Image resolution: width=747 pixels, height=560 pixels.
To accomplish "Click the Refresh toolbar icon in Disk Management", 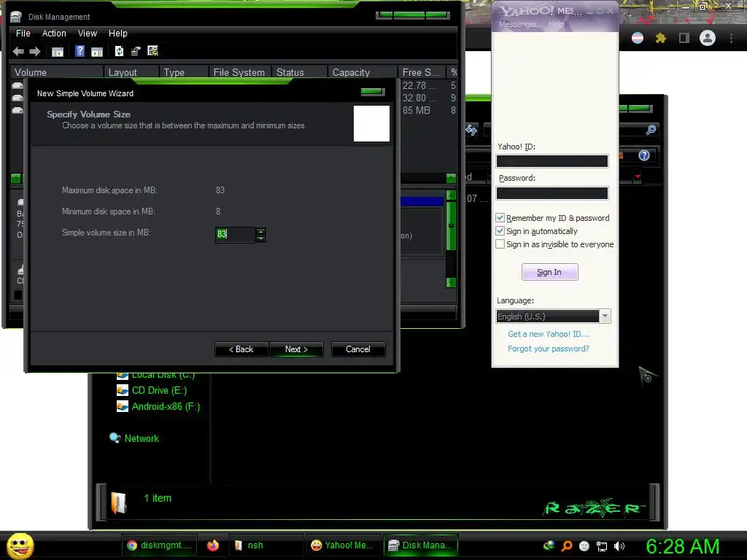I will [119, 51].
